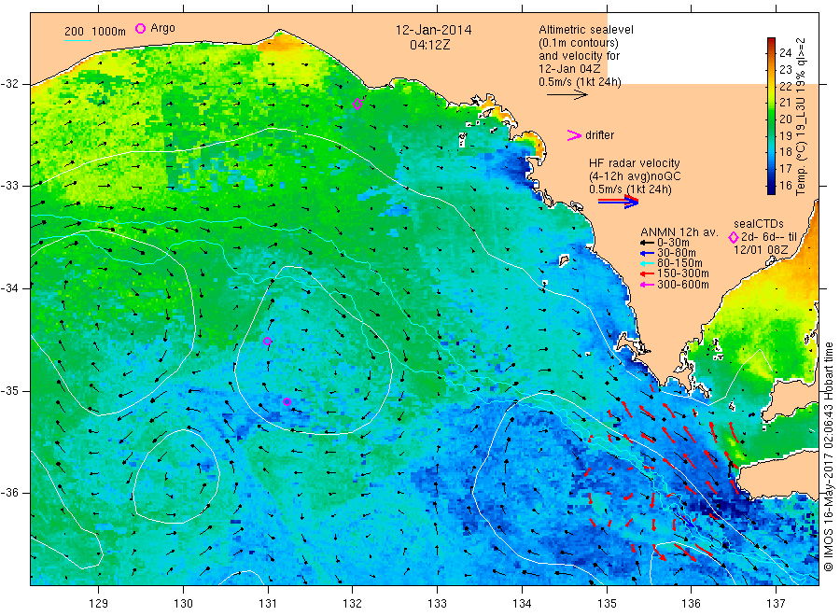Click the magenta Argo circle in the legend
The image size is (840, 616).
[140, 28]
